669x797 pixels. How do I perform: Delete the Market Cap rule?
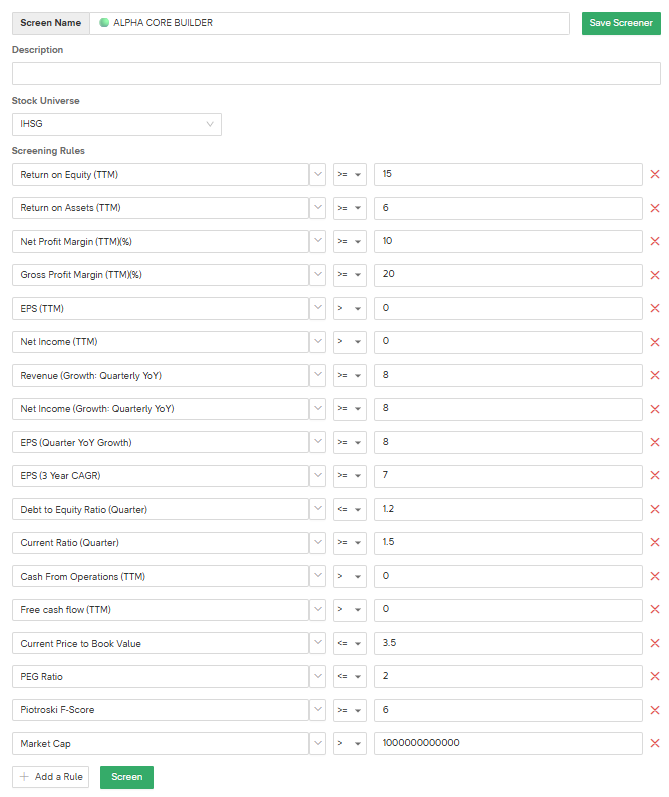coord(655,743)
